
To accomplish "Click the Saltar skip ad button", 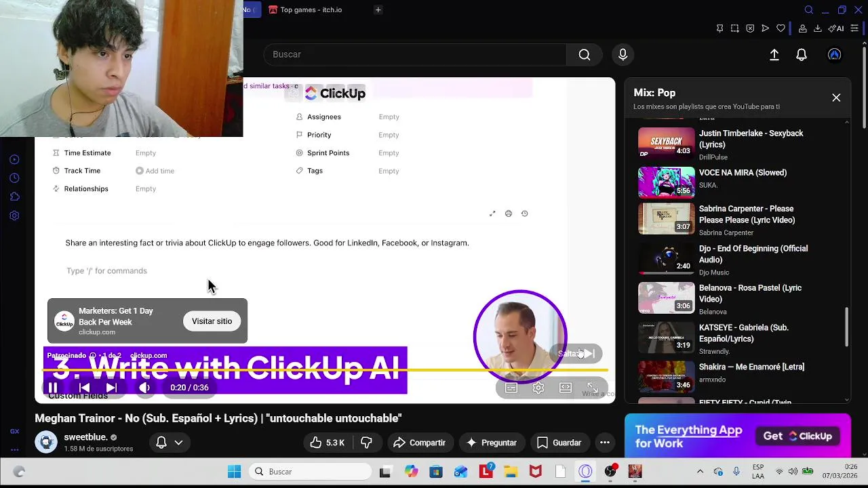I will (x=576, y=353).
